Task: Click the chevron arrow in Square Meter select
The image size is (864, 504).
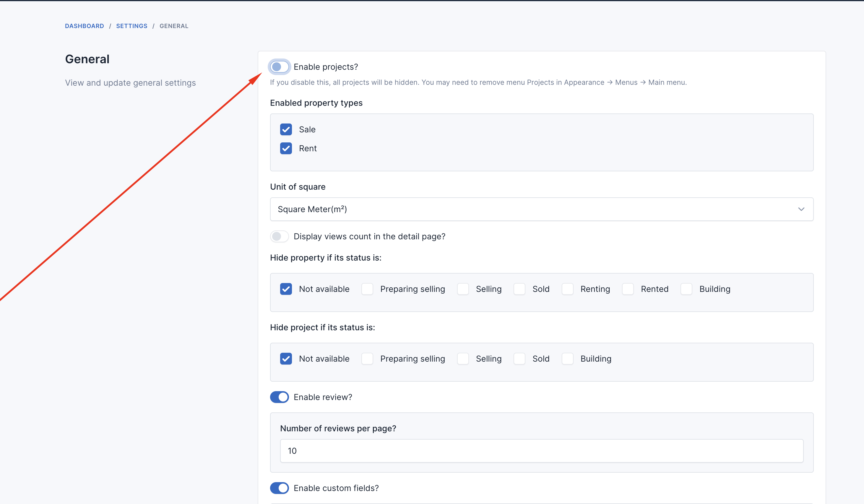Action: point(801,209)
